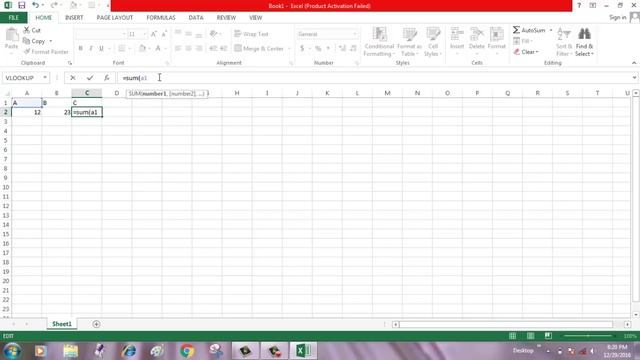Screen dimensions: 640x360
Task: Open Copy dropdown arrow
Action: [51, 41]
